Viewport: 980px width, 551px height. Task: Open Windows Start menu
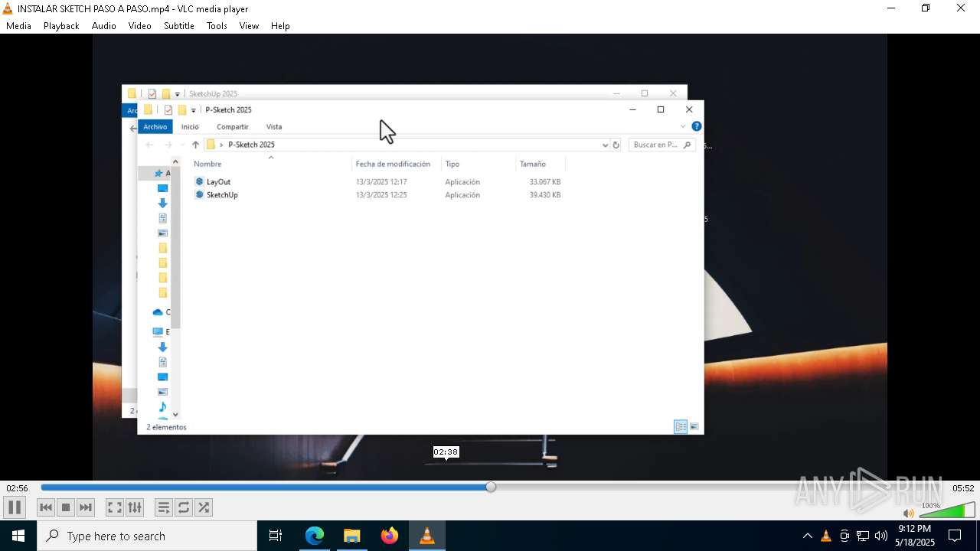pyautogui.click(x=18, y=536)
